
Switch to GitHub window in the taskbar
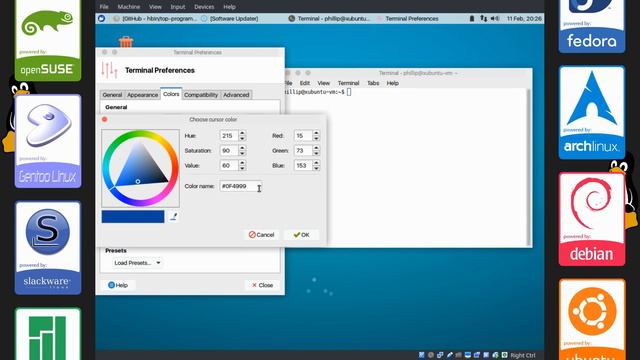[x=155, y=18]
